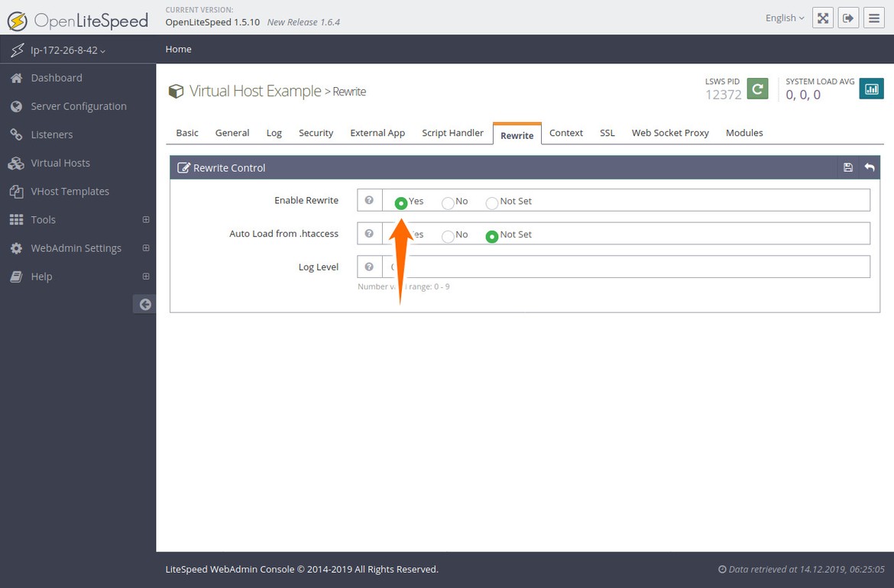Click the Home breadcrumb link
The image size is (894, 588).
coord(179,49)
